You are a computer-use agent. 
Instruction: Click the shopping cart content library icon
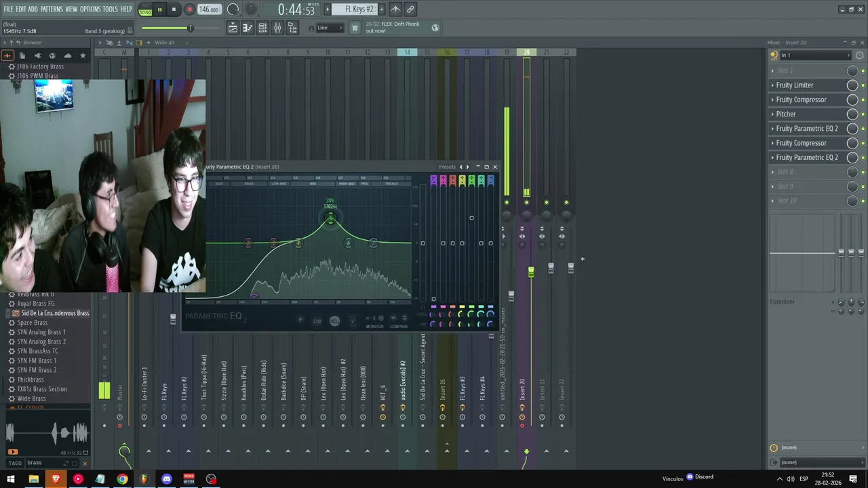pos(354,28)
